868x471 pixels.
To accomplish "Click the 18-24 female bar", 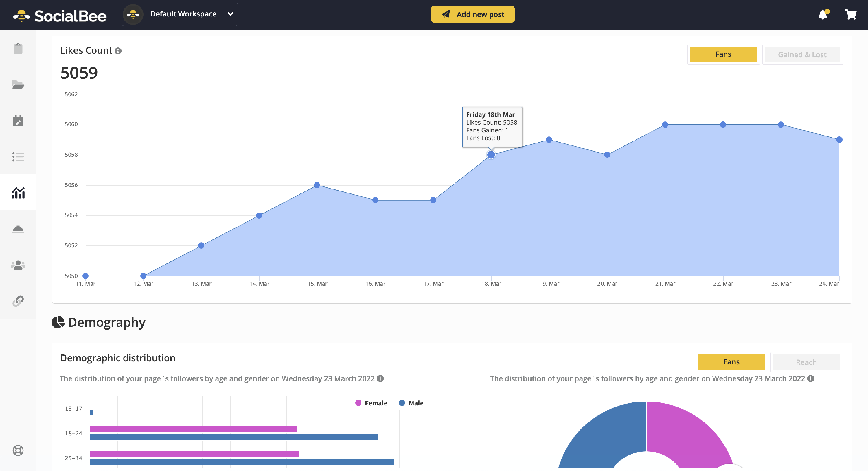I will tap(194, 429).
